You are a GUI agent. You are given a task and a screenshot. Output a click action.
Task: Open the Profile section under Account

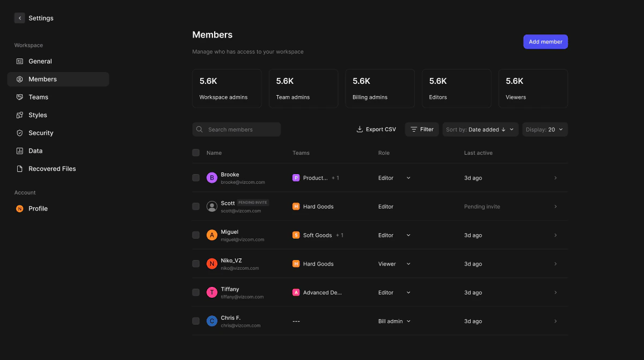[x=37, y=208]
